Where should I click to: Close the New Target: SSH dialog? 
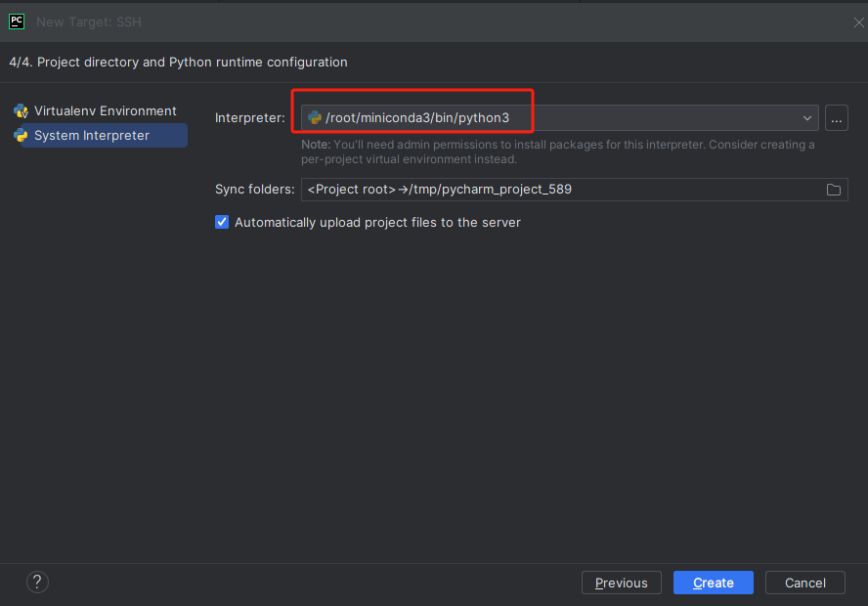click(857, 22)
